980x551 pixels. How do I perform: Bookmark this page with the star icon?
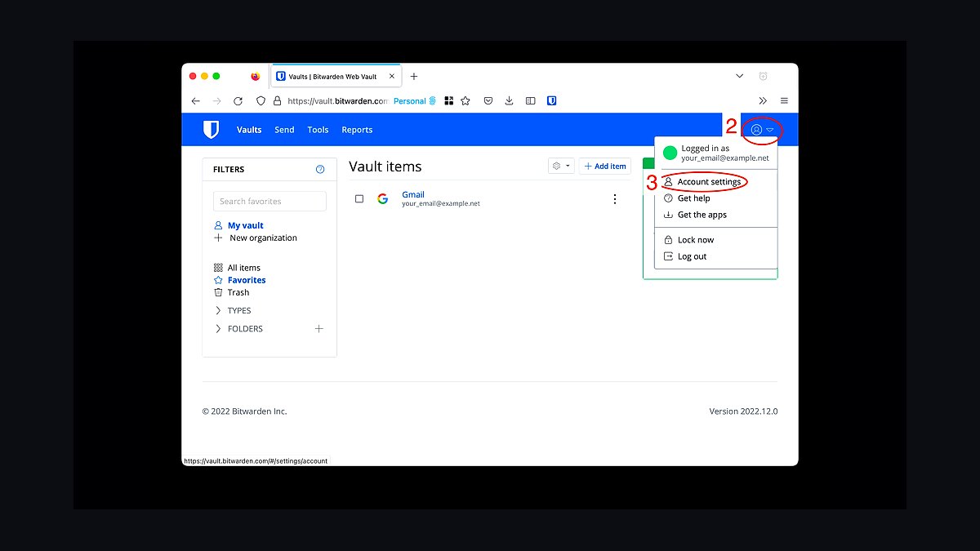[x=465, y=101]
